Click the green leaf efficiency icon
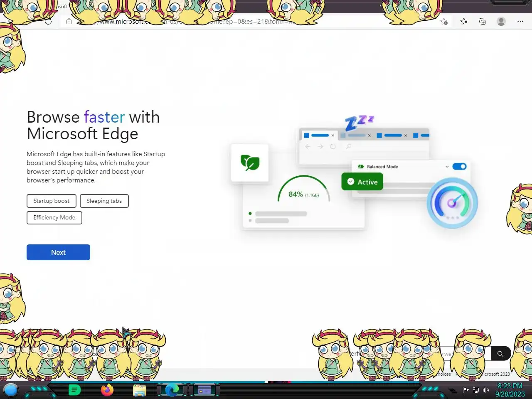The height and width of the screenshot is (399, 532). [250, 163]
